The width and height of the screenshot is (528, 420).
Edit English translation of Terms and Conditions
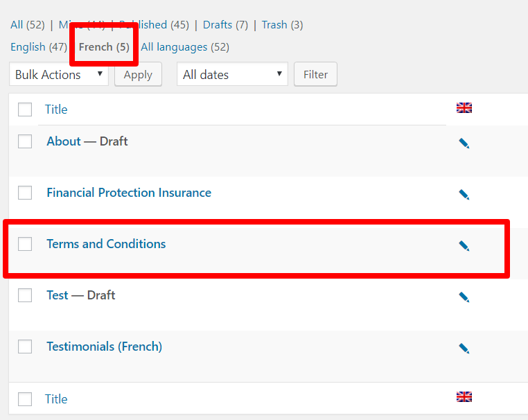[x=464, y=246]
